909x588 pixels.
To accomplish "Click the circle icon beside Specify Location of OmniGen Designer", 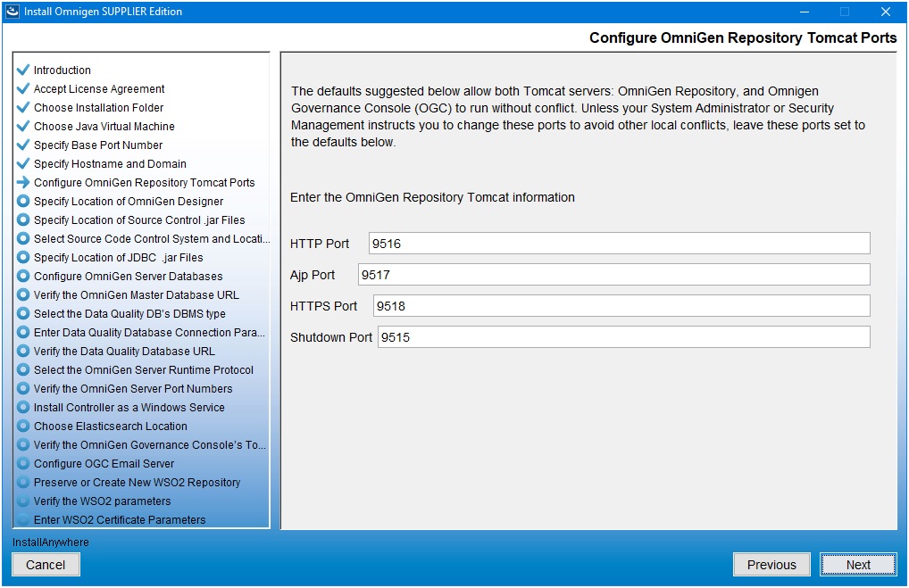I will pos(23,201).
